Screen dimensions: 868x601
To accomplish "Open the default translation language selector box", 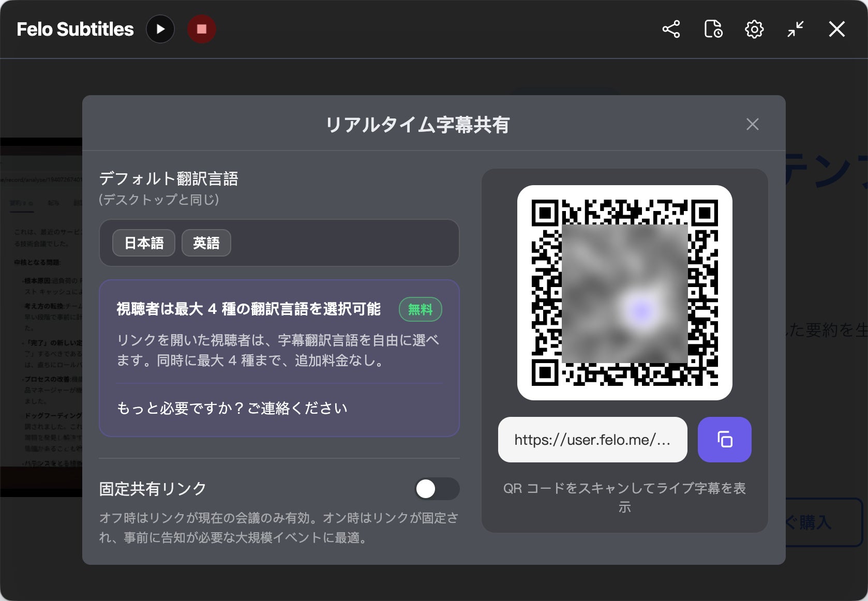I will pos(279,243).
